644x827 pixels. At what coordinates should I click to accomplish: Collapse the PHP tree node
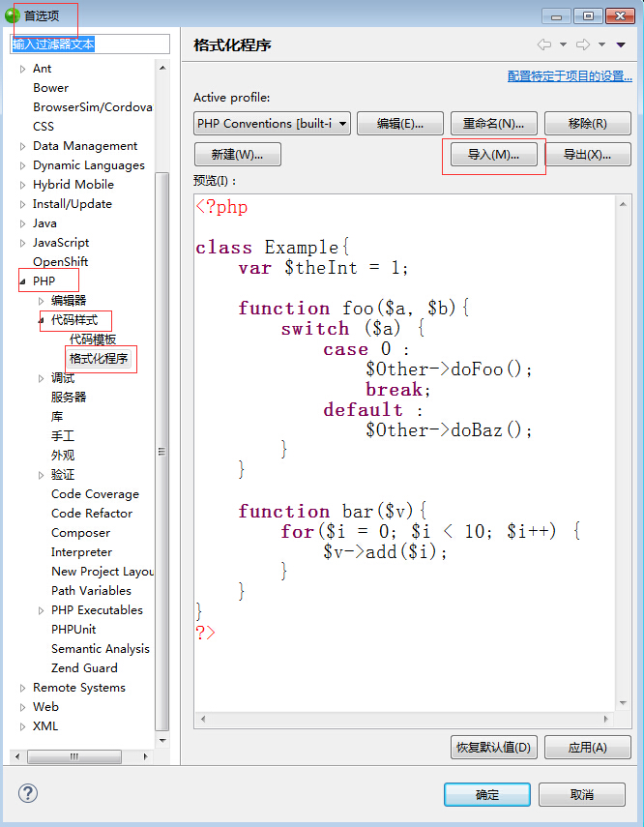point(23,281)
